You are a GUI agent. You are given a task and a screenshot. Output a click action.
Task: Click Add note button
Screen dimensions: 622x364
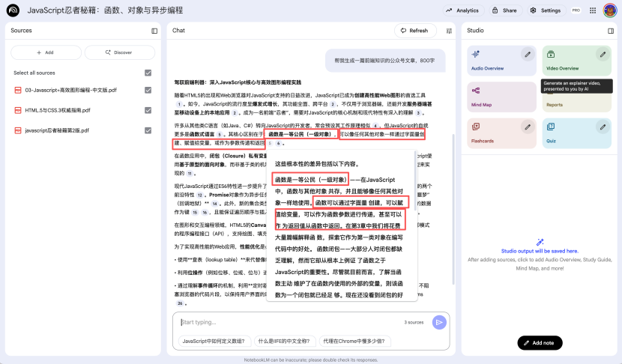[x=540, y=343]
